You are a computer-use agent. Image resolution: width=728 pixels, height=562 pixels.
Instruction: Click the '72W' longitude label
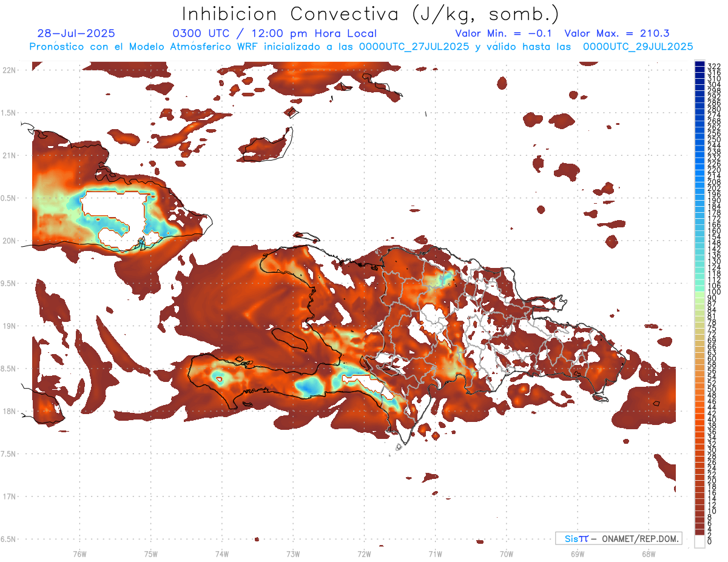tap(364, 553)
